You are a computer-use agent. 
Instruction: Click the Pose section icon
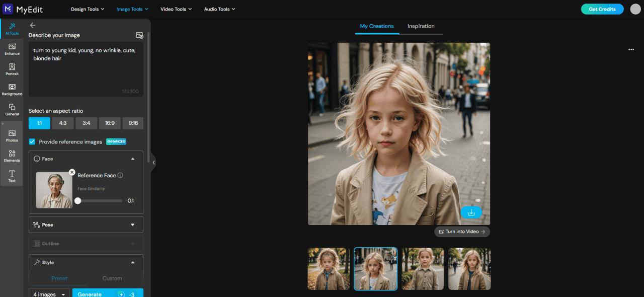37,225
